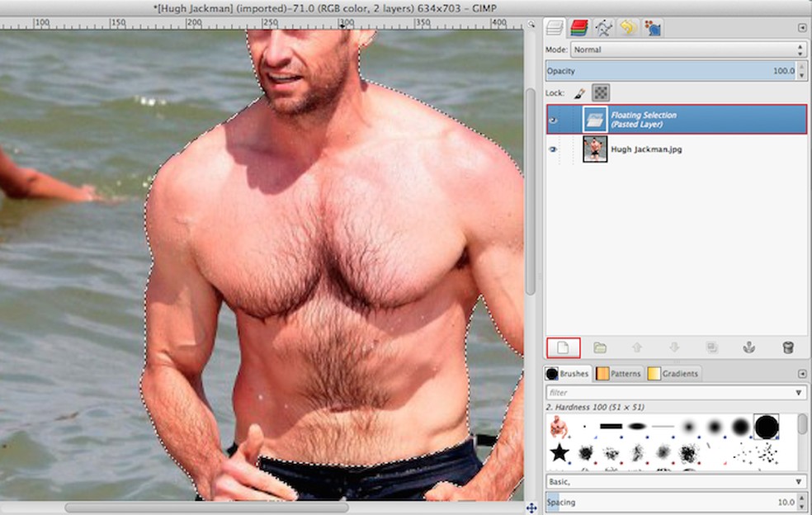The image size is (812, 515).
Task: Click the Floating Selection layer thumbnail
Action: pyautogui.click(x=594, y=120)
